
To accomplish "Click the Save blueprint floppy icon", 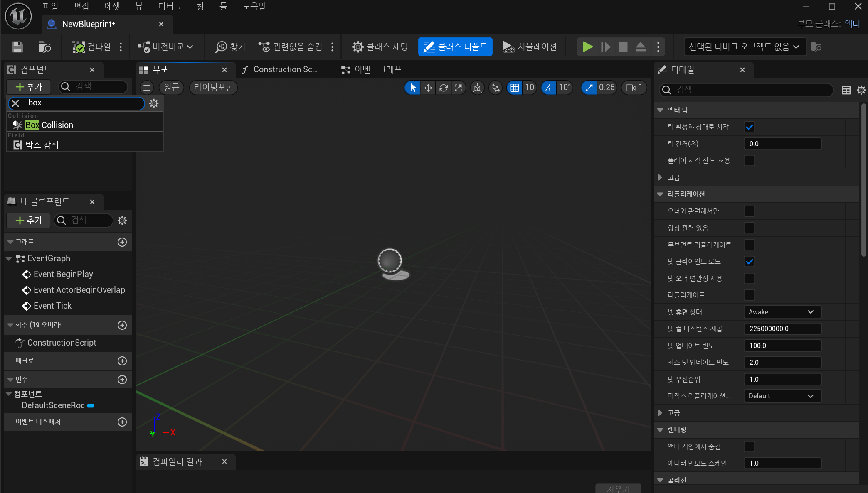I will click(x=17, y=47).
